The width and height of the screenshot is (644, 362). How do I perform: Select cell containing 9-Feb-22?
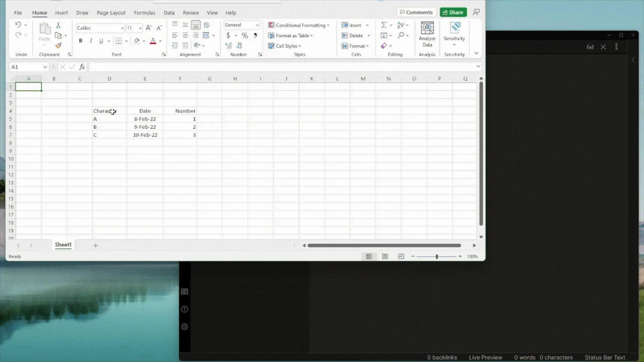(x=145, y=127)
